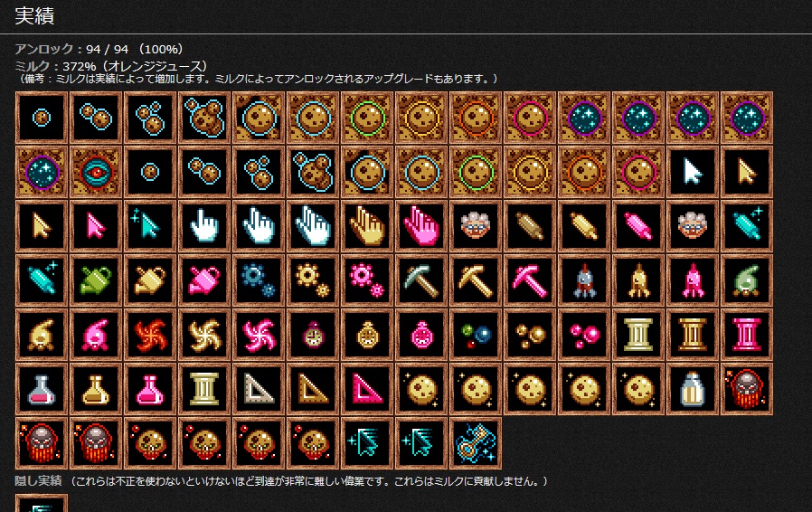Select the pink pillar achievement icon

[x=747, y=335]
